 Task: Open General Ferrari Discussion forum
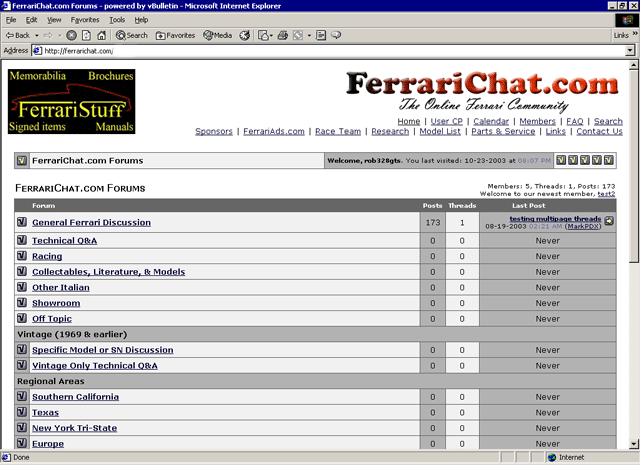point(91,222)
